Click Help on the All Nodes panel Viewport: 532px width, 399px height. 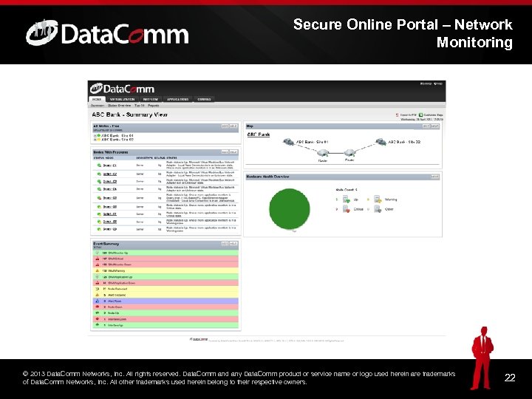point(233,126)
